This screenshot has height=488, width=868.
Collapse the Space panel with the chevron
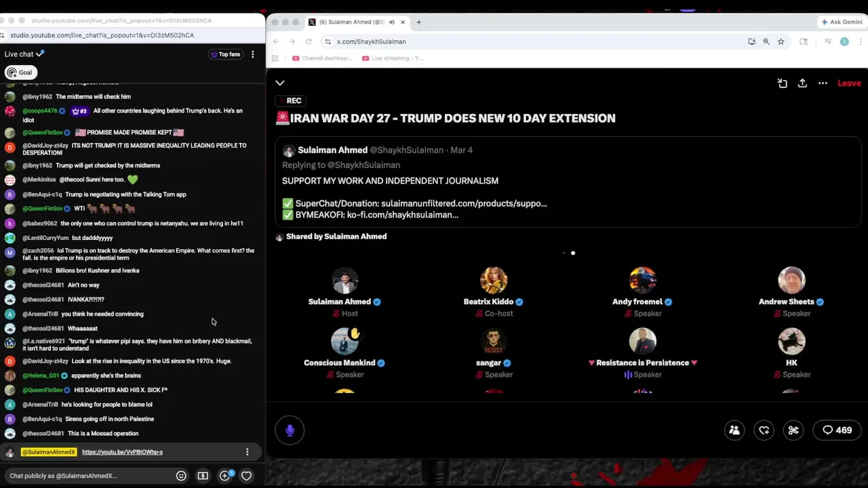tap(280, 83)
